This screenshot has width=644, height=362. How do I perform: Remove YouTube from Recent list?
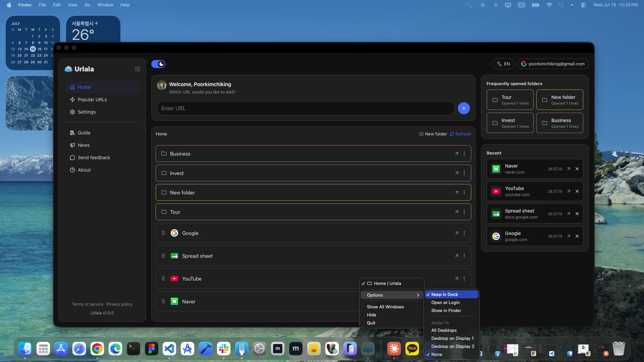pos(577,191)
